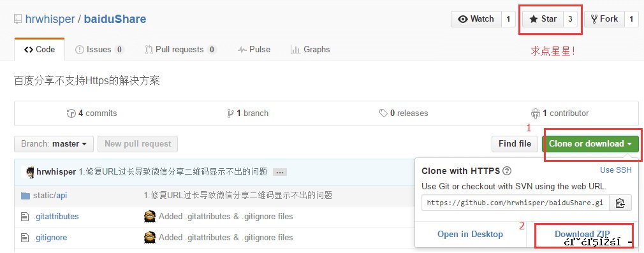Screen dimensions: 644x253
Task: Click the Graphs bar chart icon
Action: click(295, 50)
